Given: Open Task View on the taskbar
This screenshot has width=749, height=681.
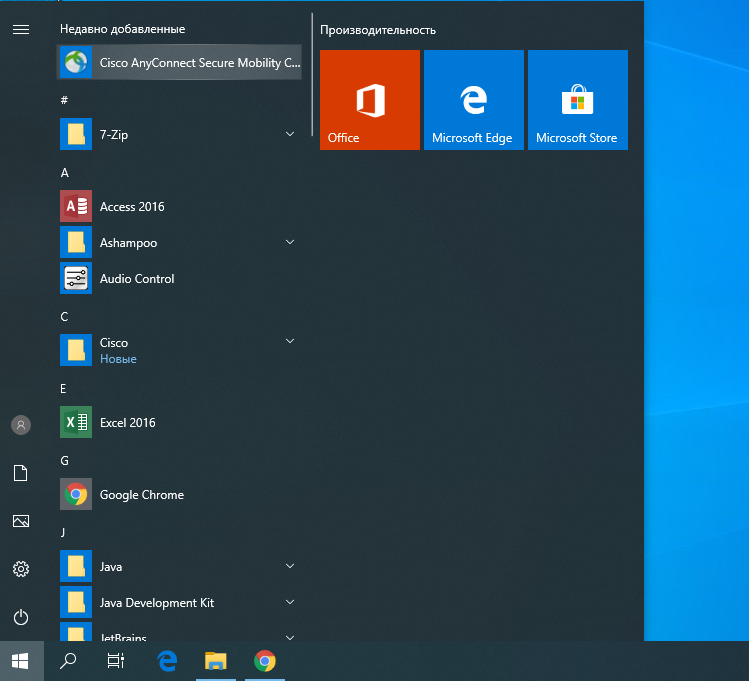Looking at the screenshot, I should [116, 661].
